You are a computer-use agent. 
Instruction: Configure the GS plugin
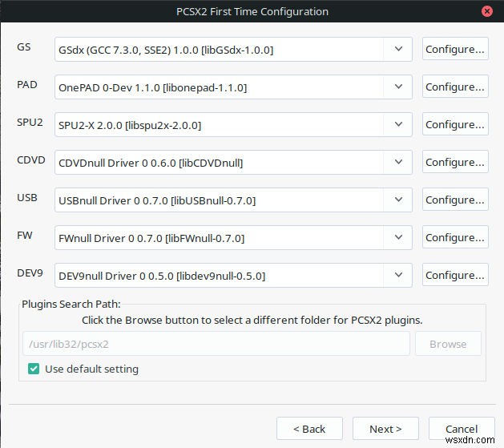click(455, 49)
